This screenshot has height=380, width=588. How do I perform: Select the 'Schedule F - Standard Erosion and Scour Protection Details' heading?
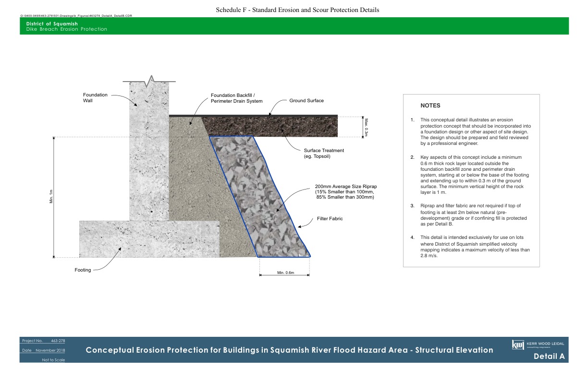point(297,10)
